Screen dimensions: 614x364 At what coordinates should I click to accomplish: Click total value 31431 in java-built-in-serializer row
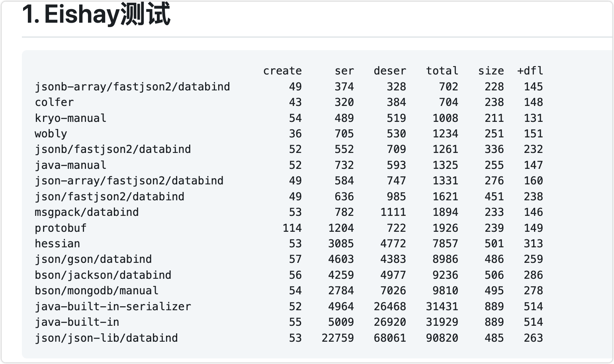[442, 307]
